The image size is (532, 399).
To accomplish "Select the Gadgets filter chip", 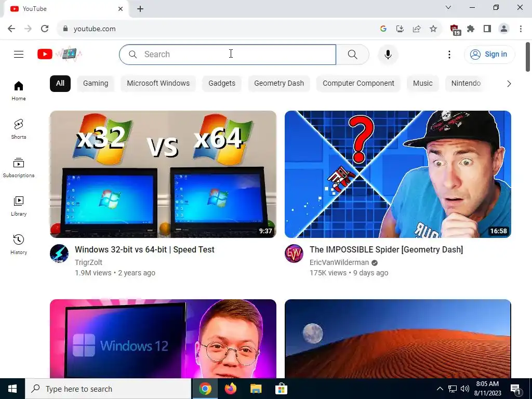I will pyautogui.click(x=221, y=84).
